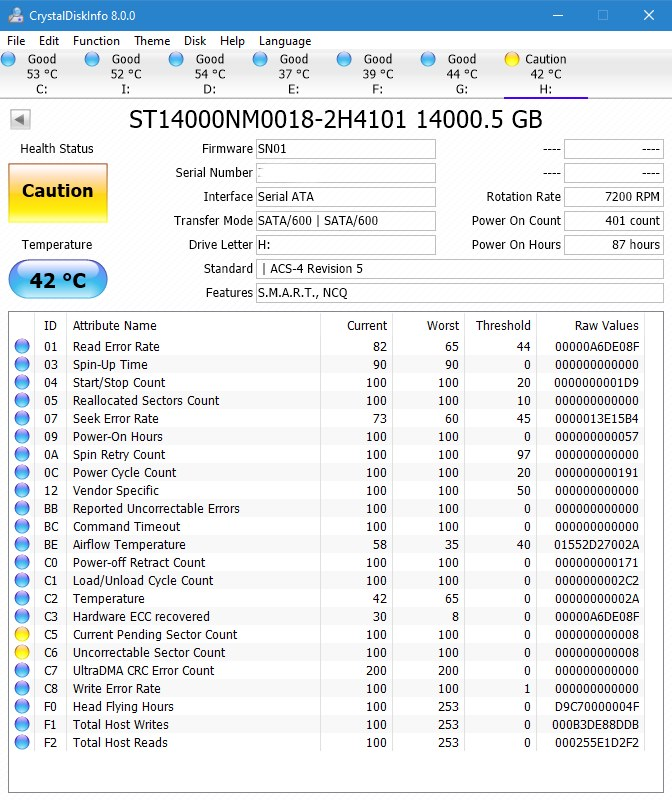Image resolution: width=672 pixels, height=800 pixels.
Task: Click the CrystalDiskInfo title bar icon
Action: click(15, 15)
